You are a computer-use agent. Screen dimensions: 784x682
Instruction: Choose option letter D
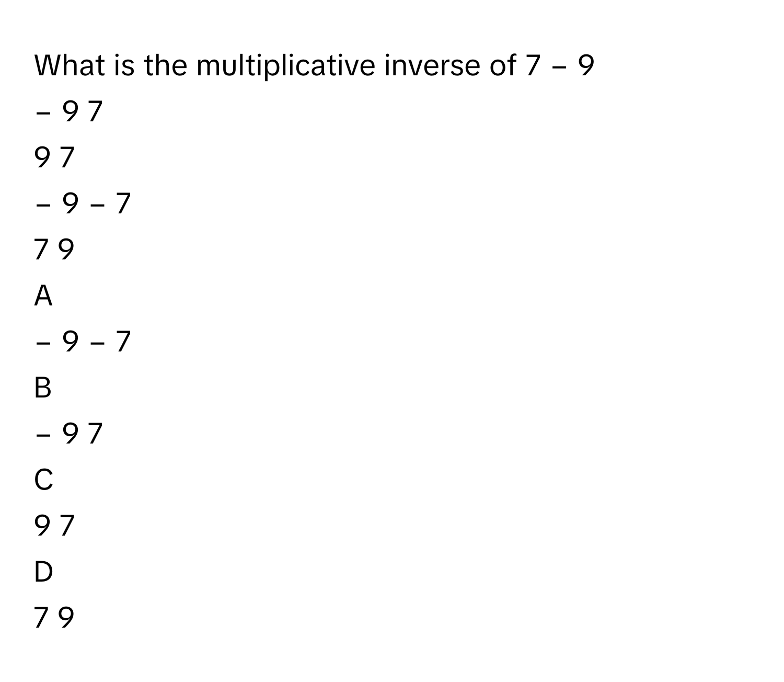[x=43, y=572]
